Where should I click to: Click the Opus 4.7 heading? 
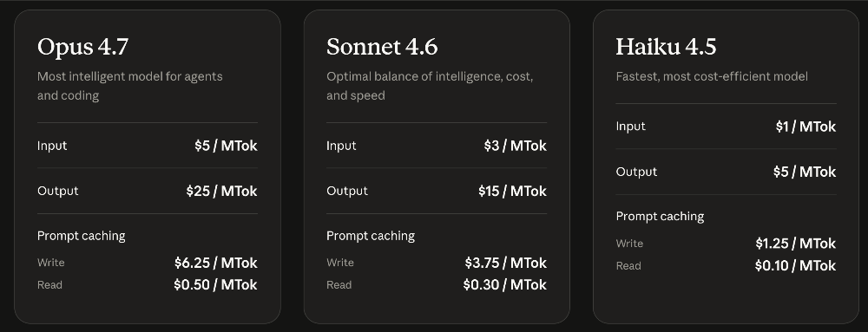pyautogui.click(x=82, y=47)
